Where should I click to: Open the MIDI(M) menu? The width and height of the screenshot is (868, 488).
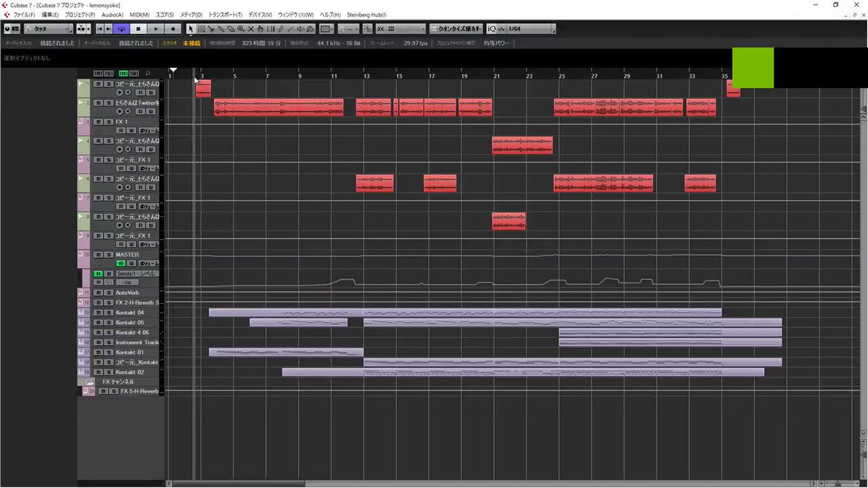pos(140,14)
